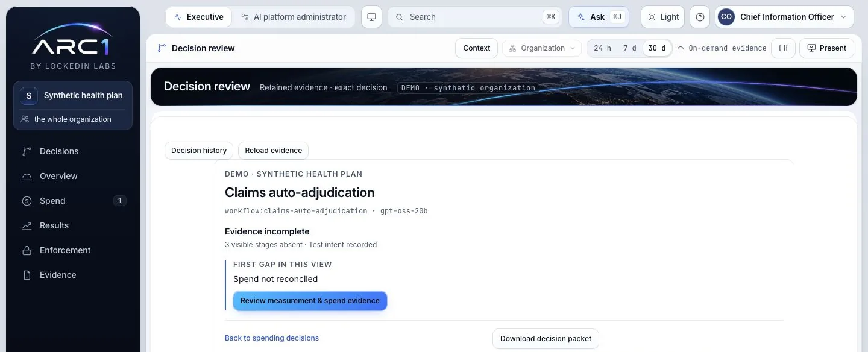This screenshot has width=868, height=352.
Task: Click workflow:claims-auto-adjudication identifier text
Action: tap(296, 211)
